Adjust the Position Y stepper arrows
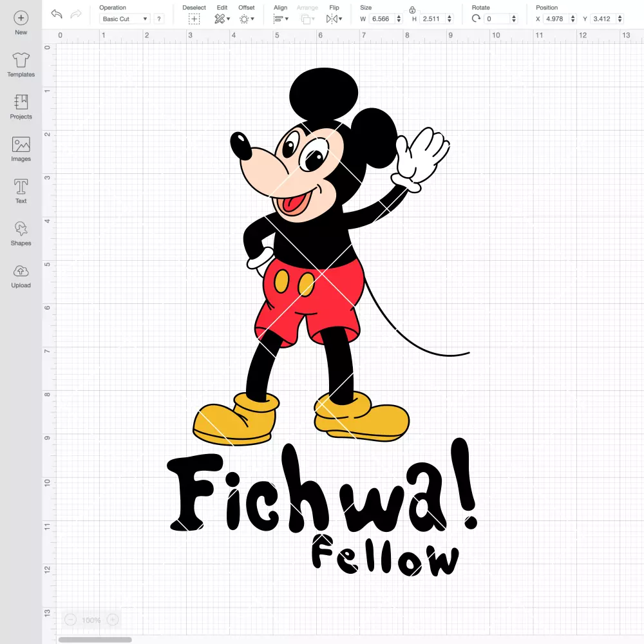The width and height of the screenshot is (644, 644). [x=620, y=19]
